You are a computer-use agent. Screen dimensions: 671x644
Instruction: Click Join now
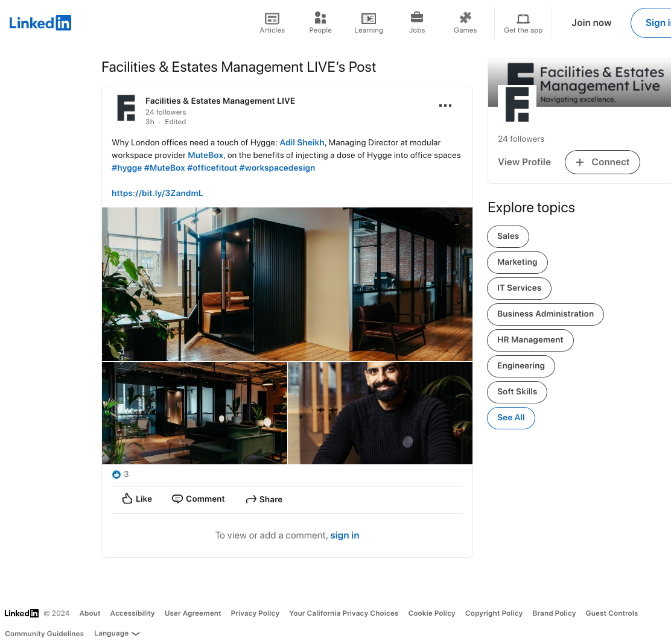[x=591, y=23]
